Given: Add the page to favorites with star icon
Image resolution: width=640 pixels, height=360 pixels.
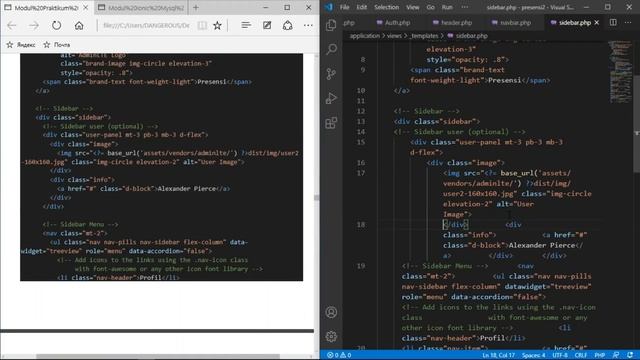Looking at the screenshot, I should 217,25.
